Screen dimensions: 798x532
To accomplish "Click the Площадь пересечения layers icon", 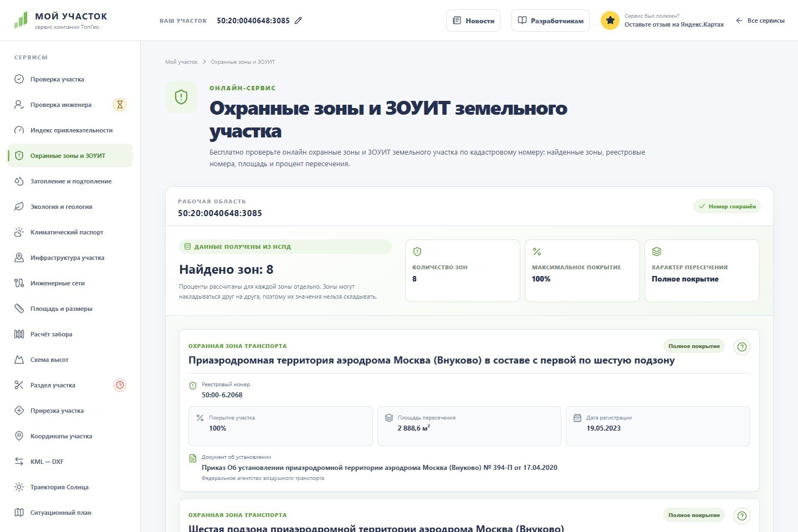I will [388, 418].
